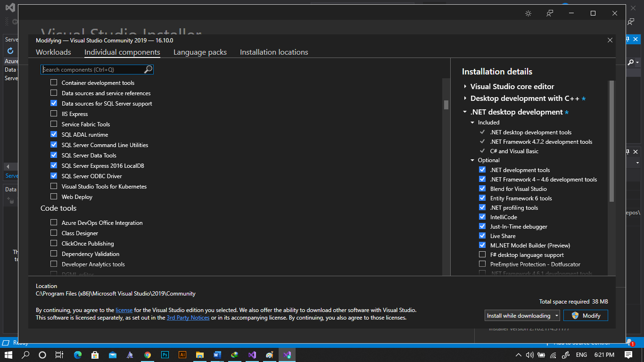
Task: Expand Visual Studio core editor details
Action: 465,86
